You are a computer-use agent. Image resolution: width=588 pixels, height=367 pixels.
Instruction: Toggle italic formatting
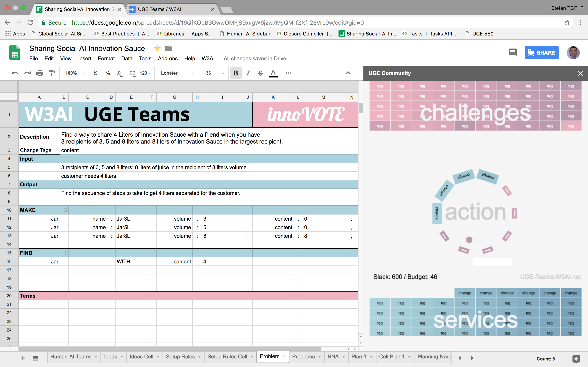coord(248,73)
